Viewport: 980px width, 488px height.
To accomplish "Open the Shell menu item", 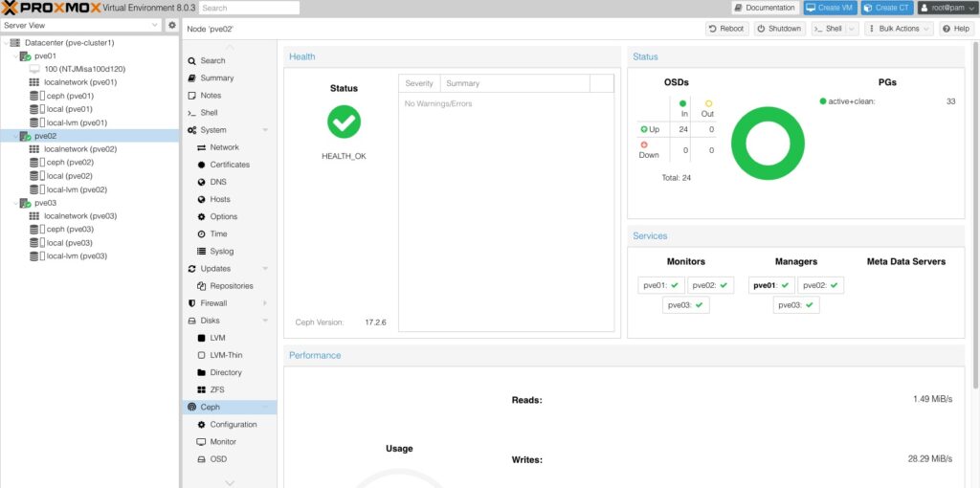I will pyautogui.click(x=229, y=113).
